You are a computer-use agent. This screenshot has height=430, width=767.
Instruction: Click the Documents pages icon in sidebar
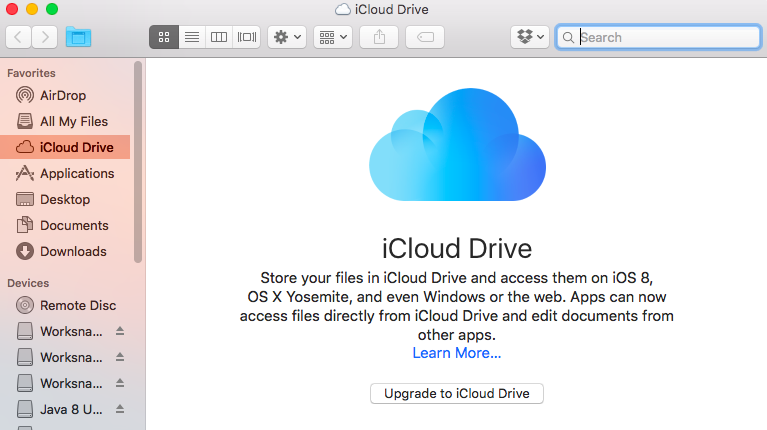(x=25, y=225)
